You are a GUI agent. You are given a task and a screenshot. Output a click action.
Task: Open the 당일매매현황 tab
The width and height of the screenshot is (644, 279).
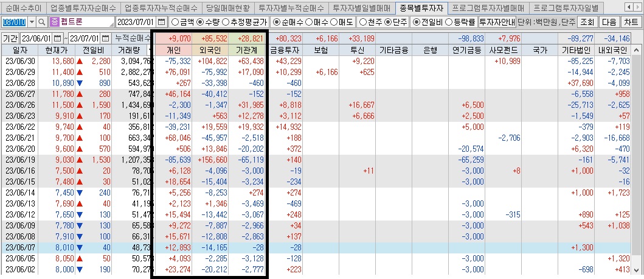point(227,7)
